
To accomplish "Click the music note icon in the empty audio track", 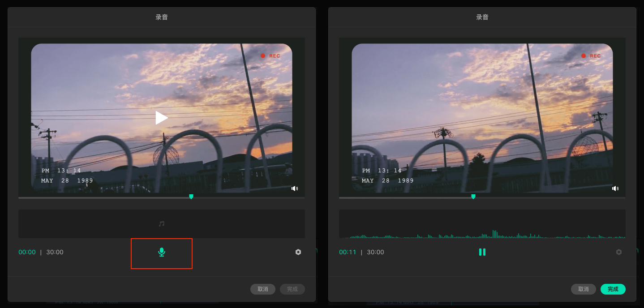I will tap(162, 224).
